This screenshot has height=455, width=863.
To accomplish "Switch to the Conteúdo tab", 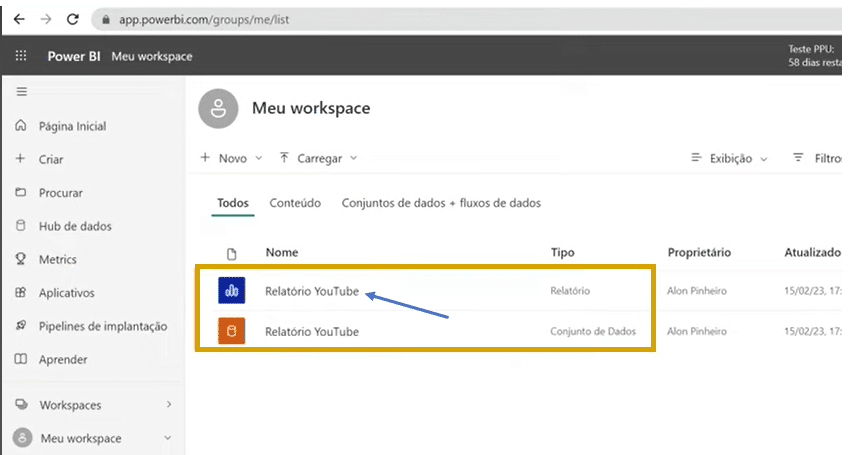I will [x=295, y=203].
